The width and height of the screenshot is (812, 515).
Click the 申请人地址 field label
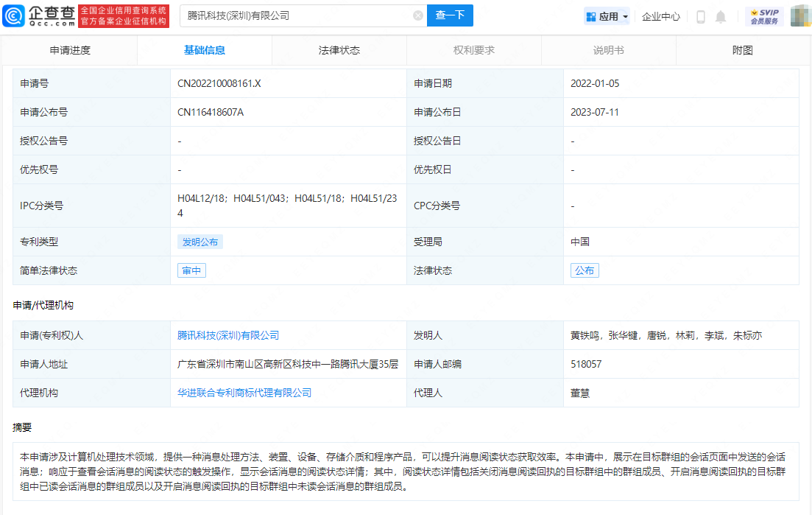[43, 364]
